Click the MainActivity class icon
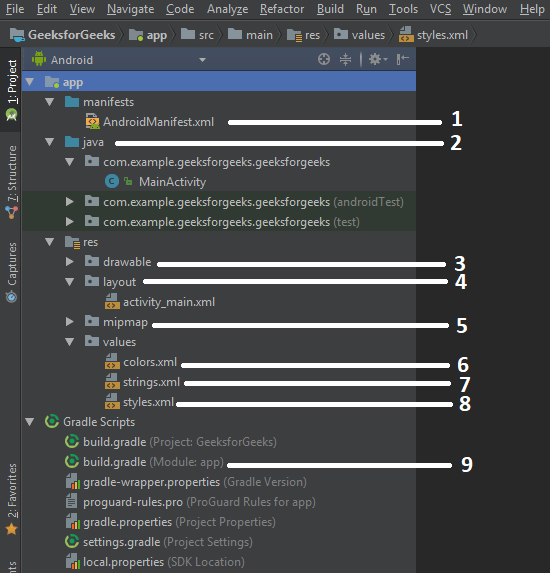The width and height of the screenshot is (550, 573). tap(112, 181)
